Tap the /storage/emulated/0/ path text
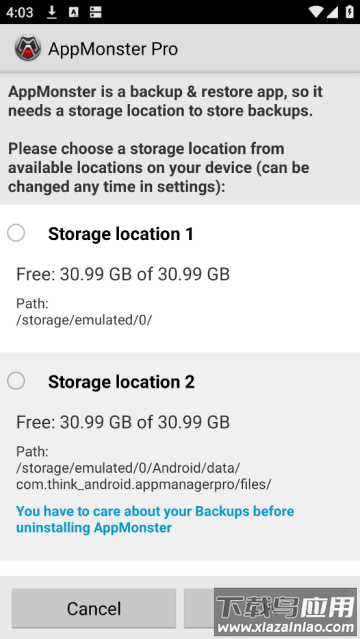Image resolution: width=360 pixels, height=639 pixels. coord(84,320)
